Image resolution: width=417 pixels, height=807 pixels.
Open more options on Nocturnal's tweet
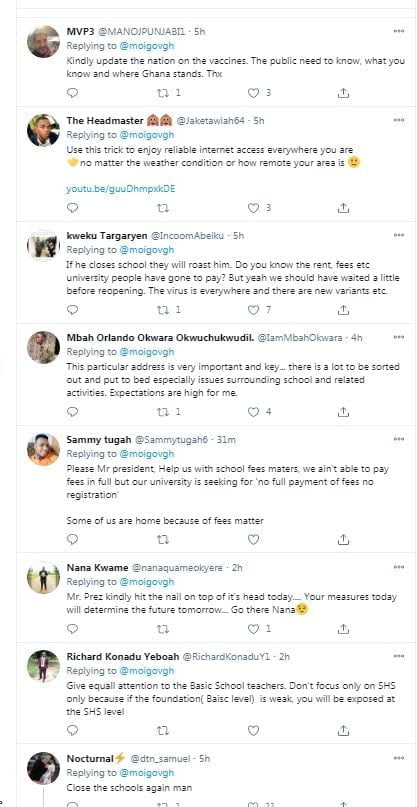tap(398, 758)
